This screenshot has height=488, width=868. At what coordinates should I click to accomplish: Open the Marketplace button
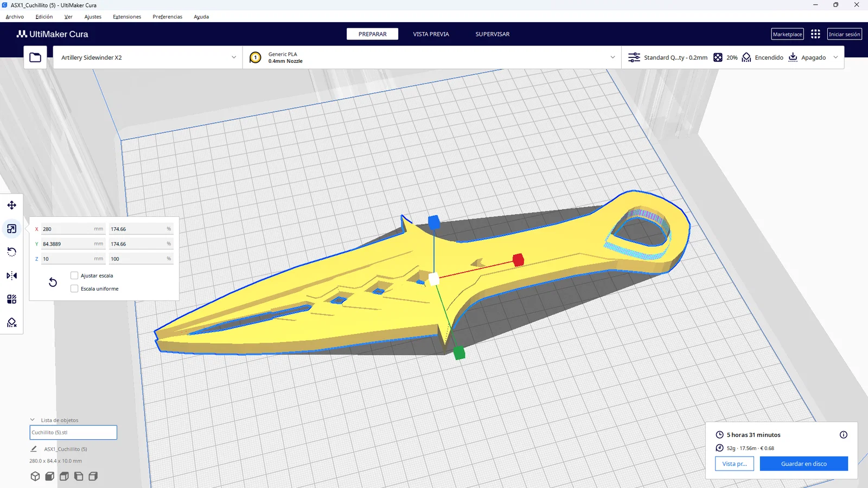point(787,34)
